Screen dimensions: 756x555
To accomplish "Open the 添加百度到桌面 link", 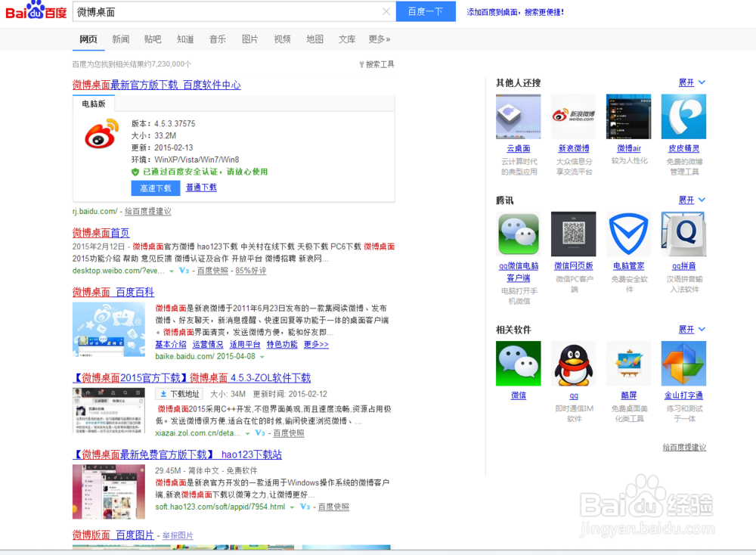I will coord(515,12).
